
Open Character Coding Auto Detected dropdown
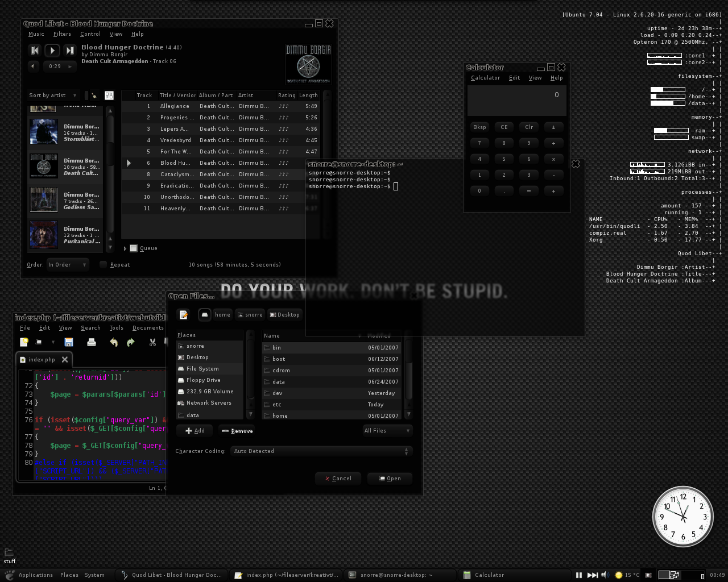(x=321, y=451)
